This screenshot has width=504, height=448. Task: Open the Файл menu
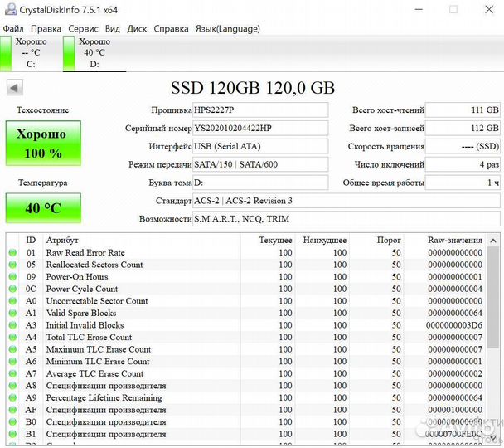[x=13, y=29]
